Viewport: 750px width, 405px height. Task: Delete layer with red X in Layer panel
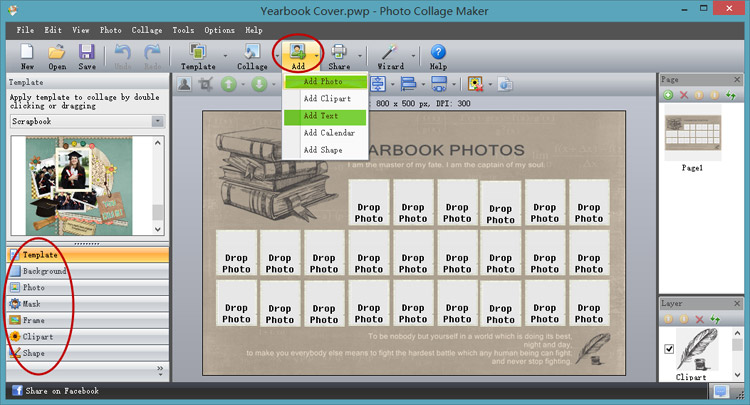point(700,319)
